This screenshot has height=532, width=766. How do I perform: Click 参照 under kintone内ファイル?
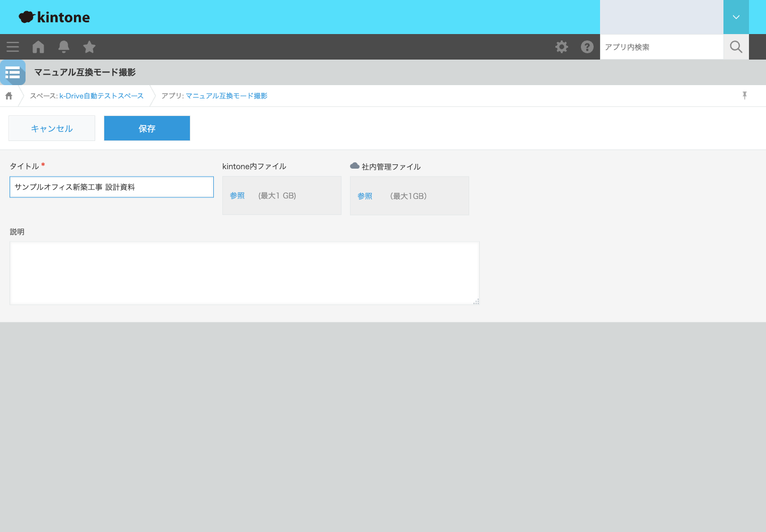coord(237,196)
